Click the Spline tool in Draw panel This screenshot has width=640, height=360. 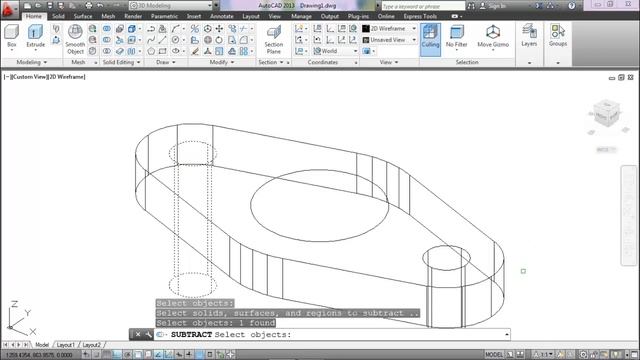tap(151, 40)
